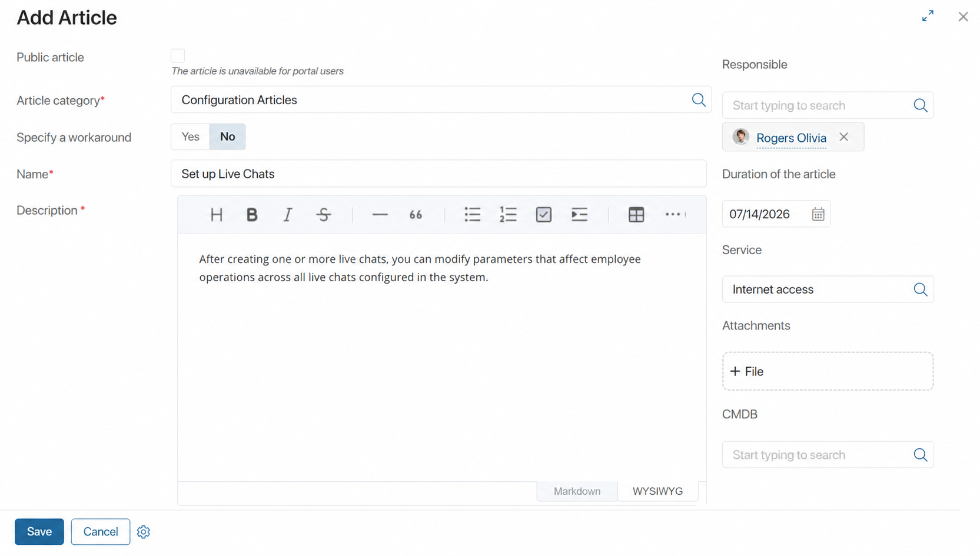Open calendar picker for article duration
The height and width of the screenshot is (556, 980).
pos(818,214)
